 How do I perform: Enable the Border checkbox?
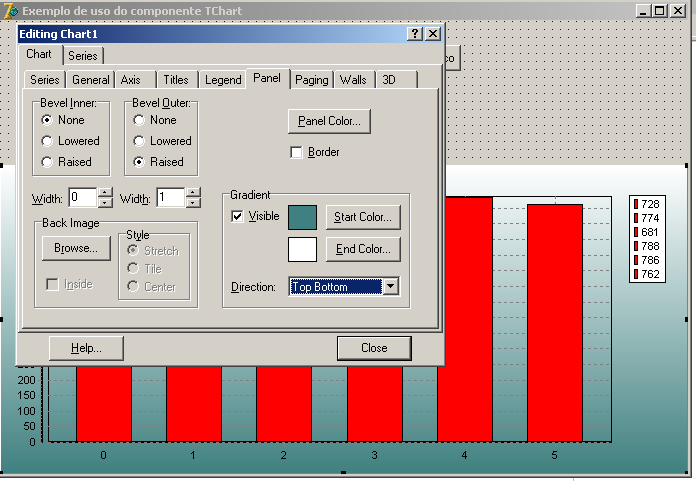296,152
